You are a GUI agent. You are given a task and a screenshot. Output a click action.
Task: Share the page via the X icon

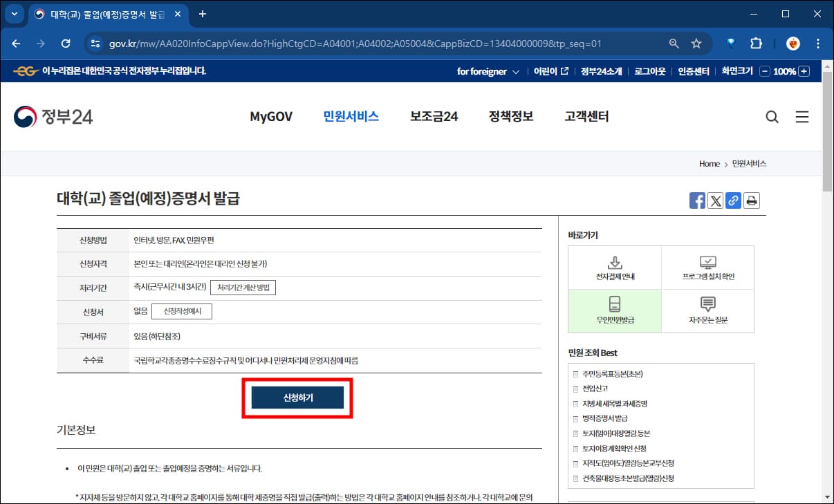coord(715,200)
